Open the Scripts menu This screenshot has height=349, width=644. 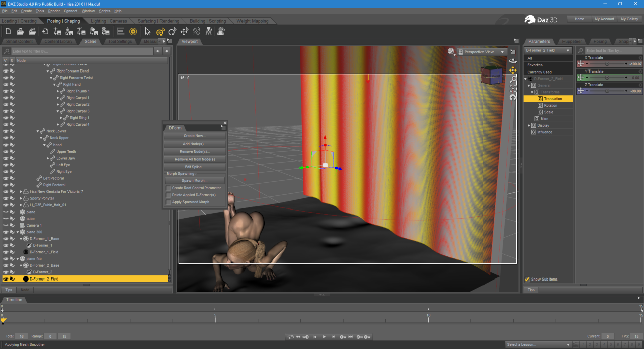click(x=105, y=11)
